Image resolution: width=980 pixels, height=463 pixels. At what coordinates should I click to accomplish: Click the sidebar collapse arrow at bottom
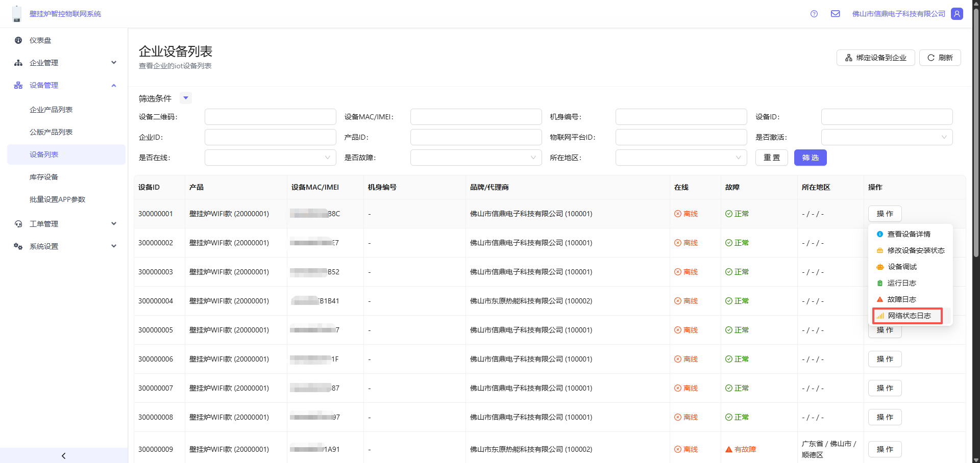click(64, 455)
